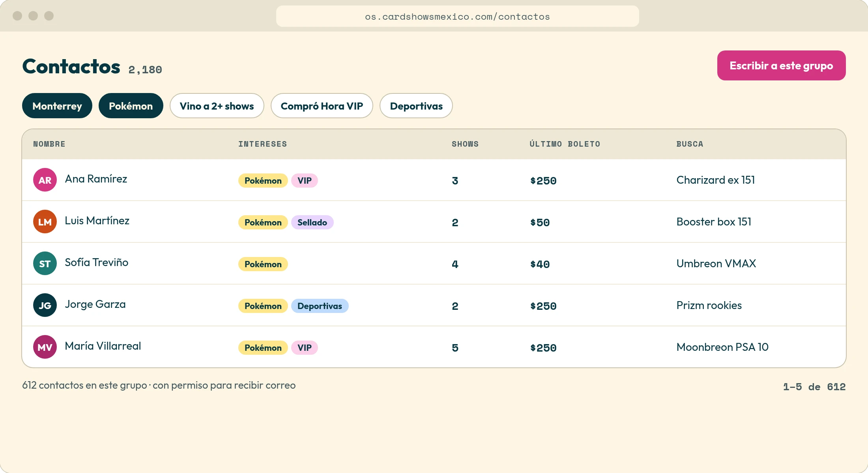Sort by the INTERESES column header
This screenshot has height=473, width=868.
point(263,144)
